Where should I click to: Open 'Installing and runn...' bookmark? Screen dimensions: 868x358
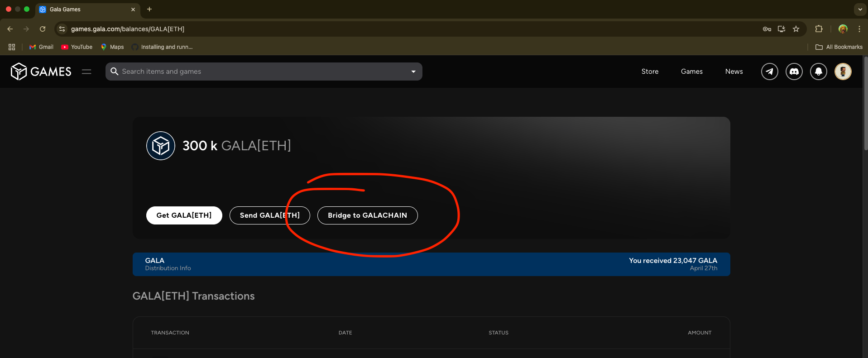tap(162, 47)
